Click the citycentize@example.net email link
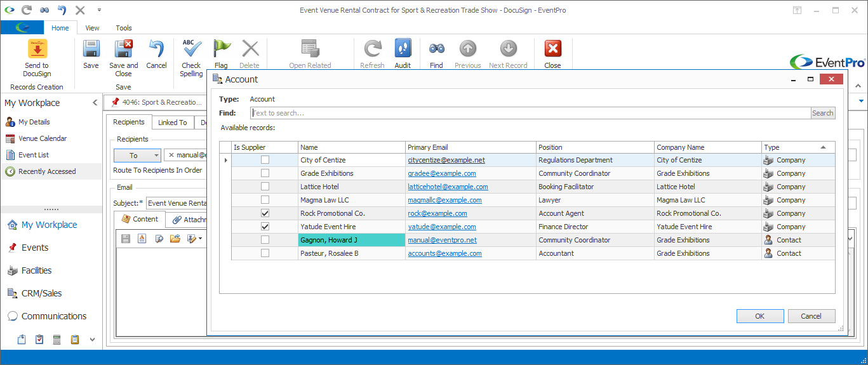The height and width of the screenshot is (365, 868). click(x=446, y=160)
